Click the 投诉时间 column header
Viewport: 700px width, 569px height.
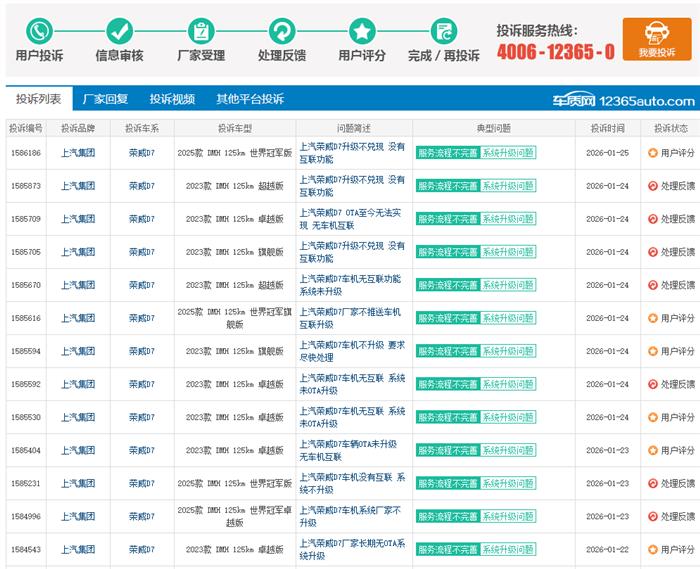607,128
